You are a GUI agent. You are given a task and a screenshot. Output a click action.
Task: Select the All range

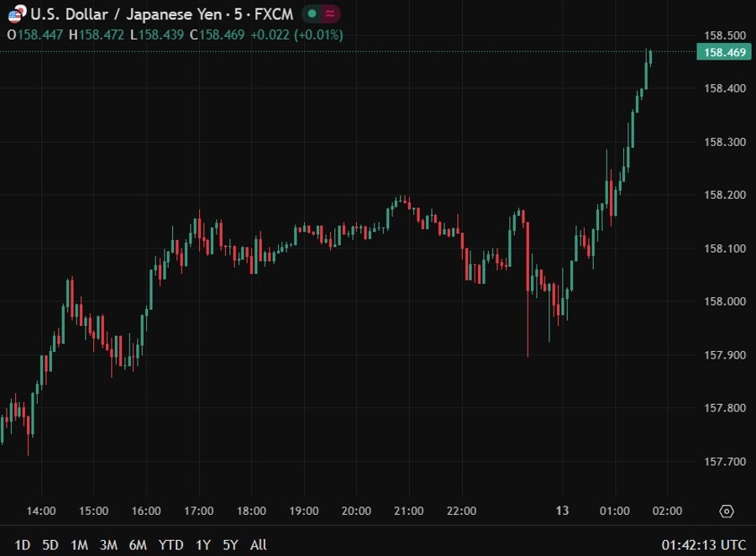coord(257,545)
